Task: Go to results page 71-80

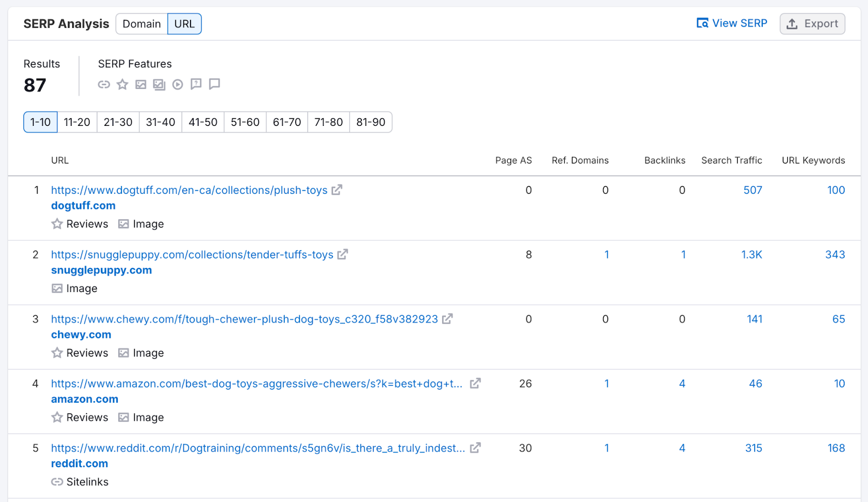Action: pos(329,122)
